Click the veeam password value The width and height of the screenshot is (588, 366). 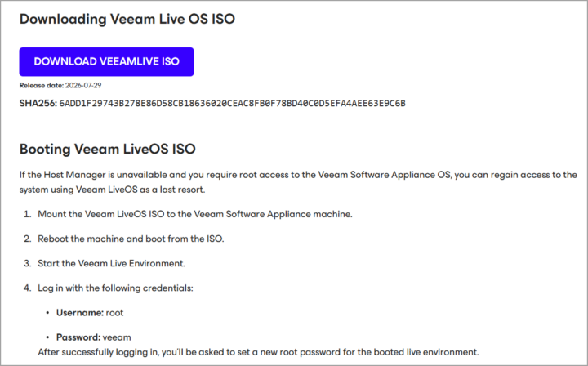(x=117, y=337)
